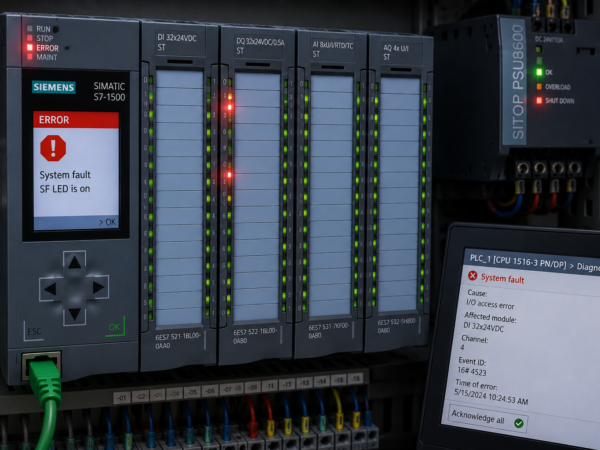Image resolution: width=600 pixels, height=450 pixels.
Task: Click terminal label -16 on the terminal strip
Action: pyautogui.click(x=355, y=378)
